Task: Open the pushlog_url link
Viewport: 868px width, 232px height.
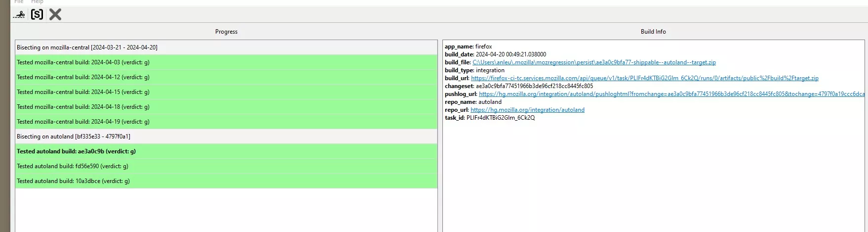Action: [x=671, y=94]
